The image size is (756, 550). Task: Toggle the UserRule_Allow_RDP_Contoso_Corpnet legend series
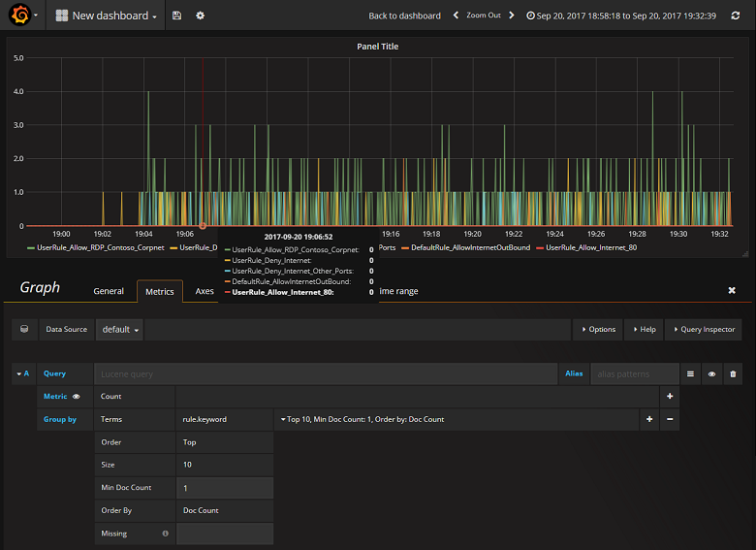pos(93,247)
